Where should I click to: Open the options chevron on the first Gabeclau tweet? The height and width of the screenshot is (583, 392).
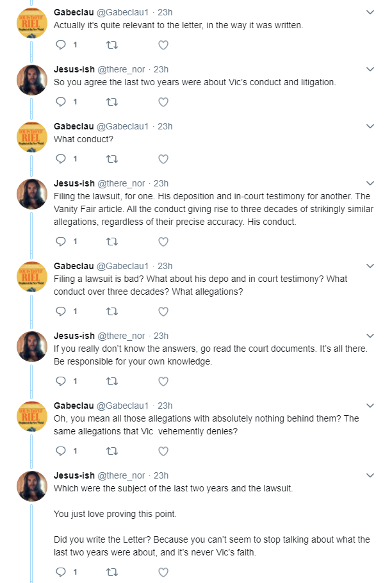point(370,12)
